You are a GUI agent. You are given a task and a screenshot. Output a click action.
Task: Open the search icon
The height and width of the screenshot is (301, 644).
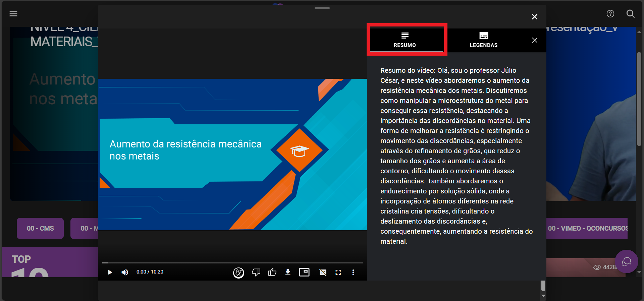point(631,14)
